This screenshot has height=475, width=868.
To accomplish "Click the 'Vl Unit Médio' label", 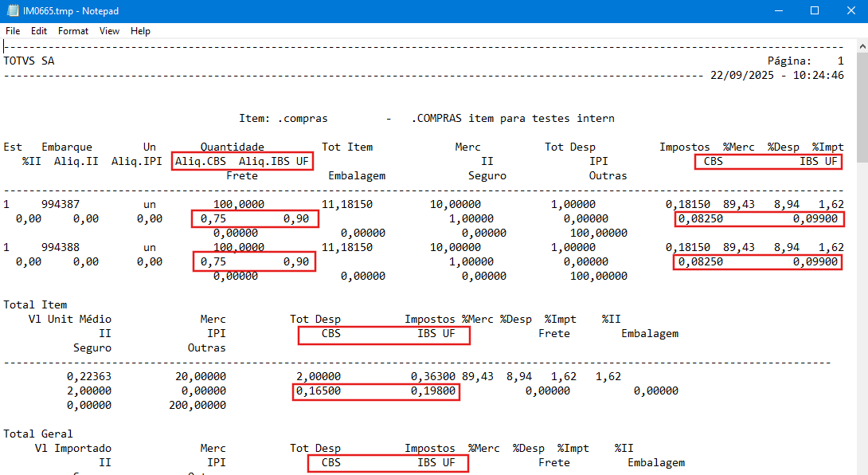I will tap(70, 320).
